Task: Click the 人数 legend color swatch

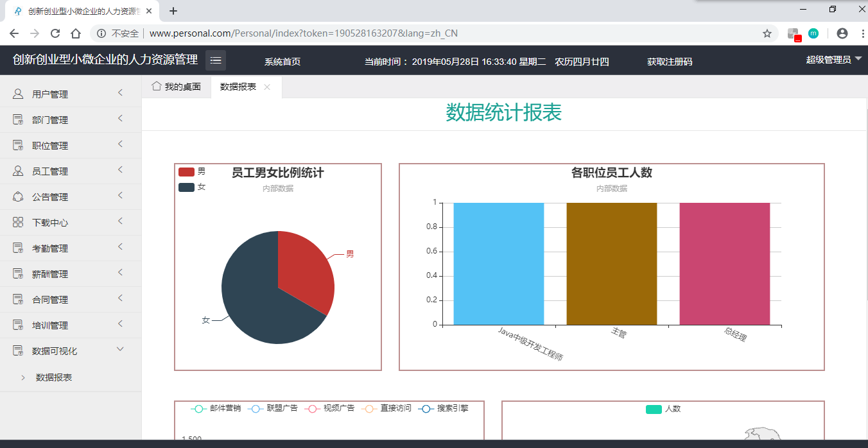Action: (654, 409)
